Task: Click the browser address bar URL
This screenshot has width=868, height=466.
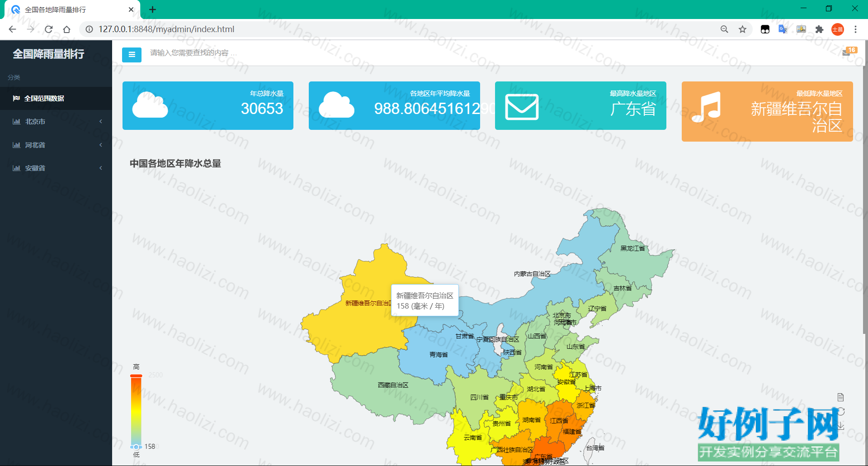Action: coord(166,29)
